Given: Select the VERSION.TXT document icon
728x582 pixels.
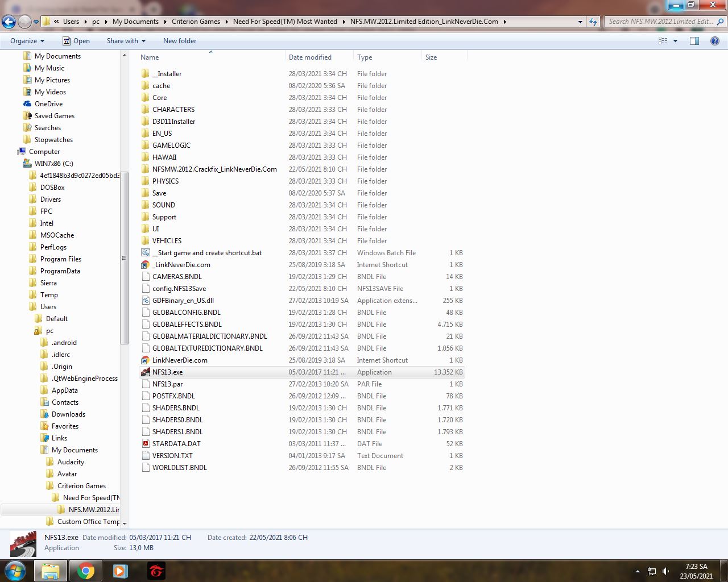Looking at the screenshot, I should pyautogui.click(x=146, y=456).
